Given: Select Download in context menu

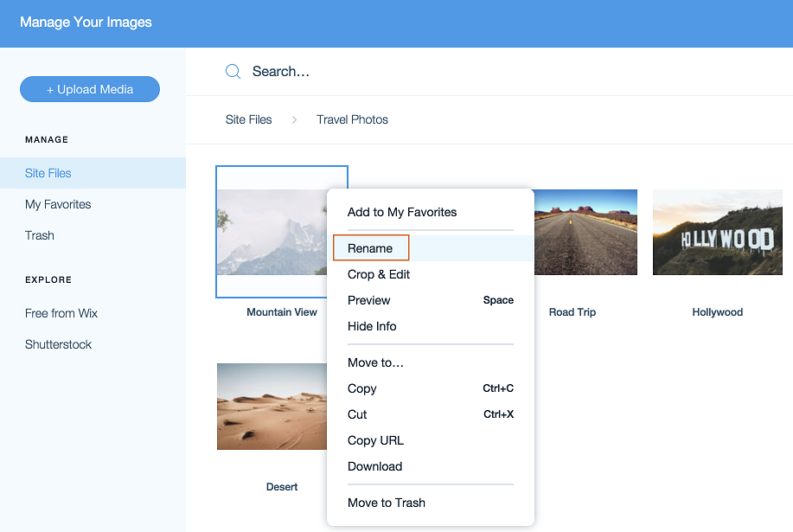Looking at the screenshot, I should [431, 466].
